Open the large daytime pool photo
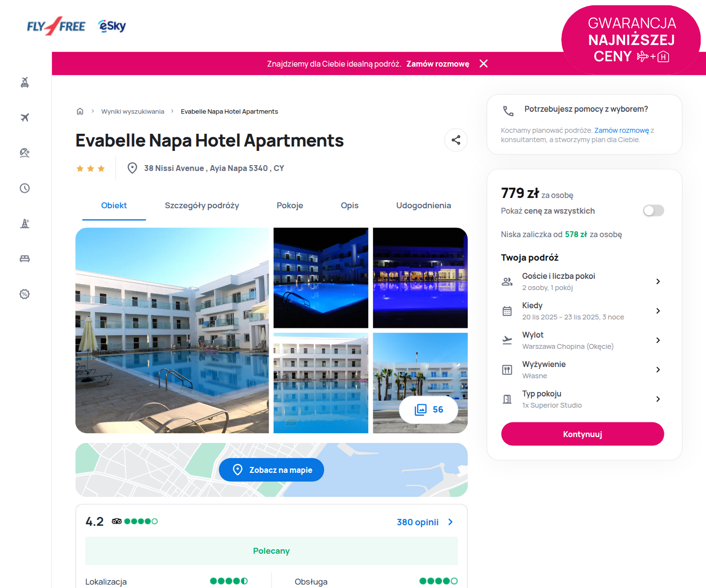706x588 pixels. pos(172,330)
